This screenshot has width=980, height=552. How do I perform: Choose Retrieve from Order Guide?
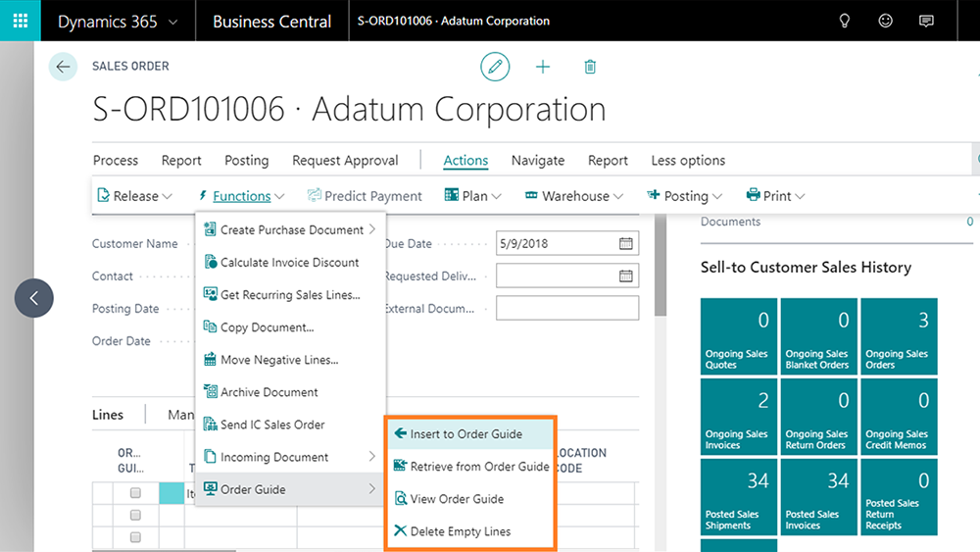coord(470,466)
